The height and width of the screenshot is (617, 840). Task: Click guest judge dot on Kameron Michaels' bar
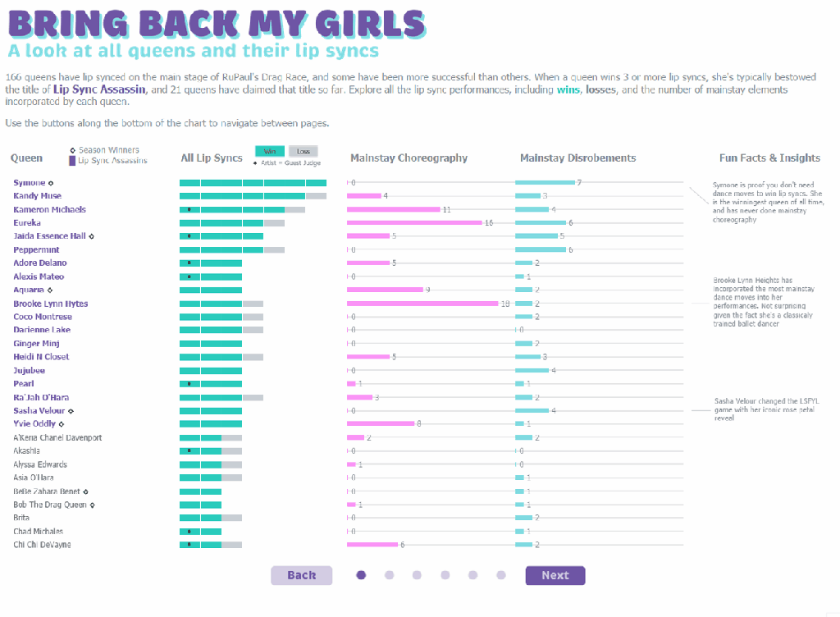point(189,210)
